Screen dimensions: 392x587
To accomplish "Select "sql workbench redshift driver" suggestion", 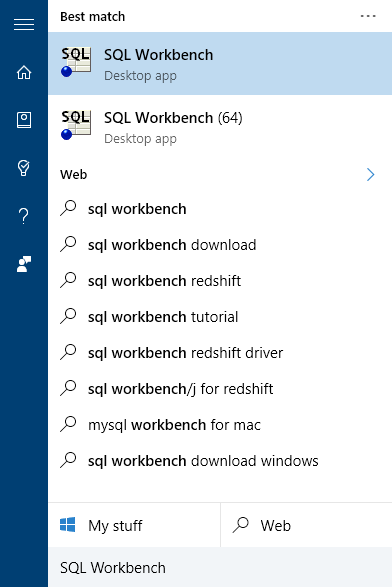I will [220, 353].
